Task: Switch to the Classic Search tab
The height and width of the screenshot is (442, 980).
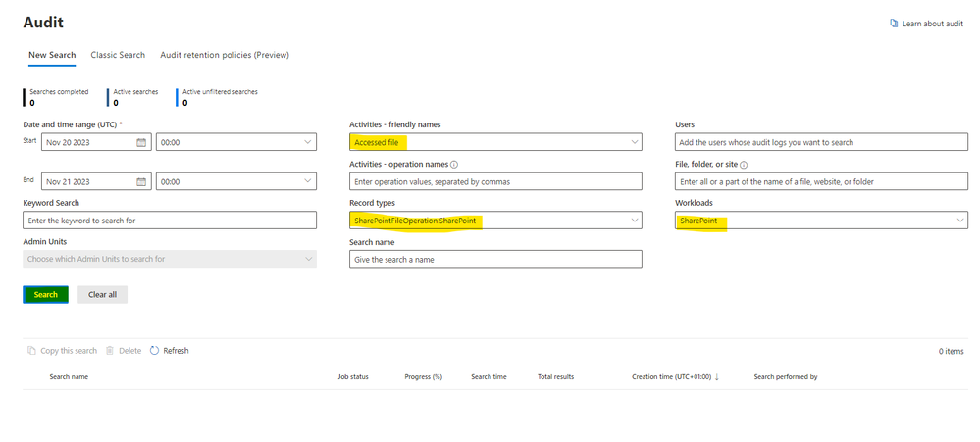Action: pos(118,55)
